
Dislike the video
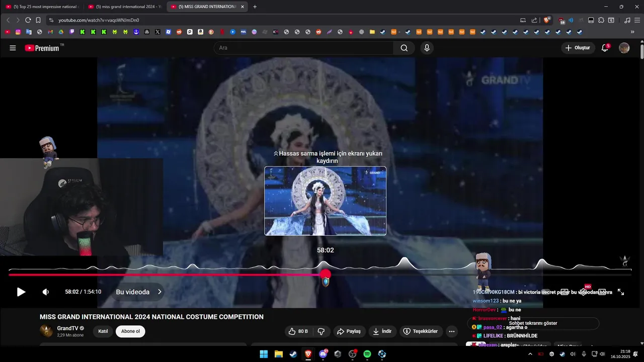coord(320,331)
